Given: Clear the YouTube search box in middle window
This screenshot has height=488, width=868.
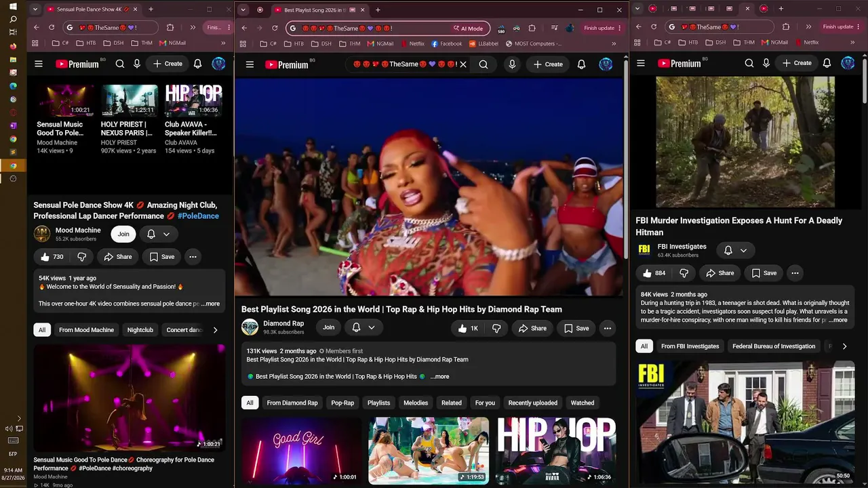Looking at the screenshot, I should 463,64.
